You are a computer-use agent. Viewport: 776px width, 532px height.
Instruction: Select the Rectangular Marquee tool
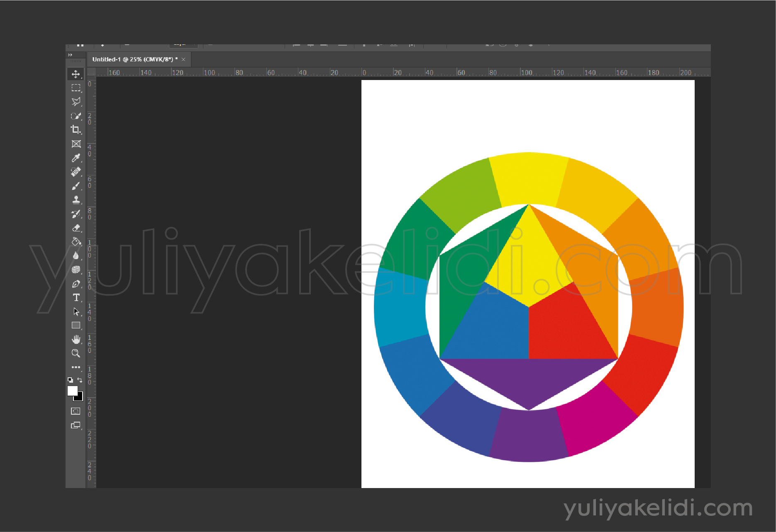click(76, 88)
